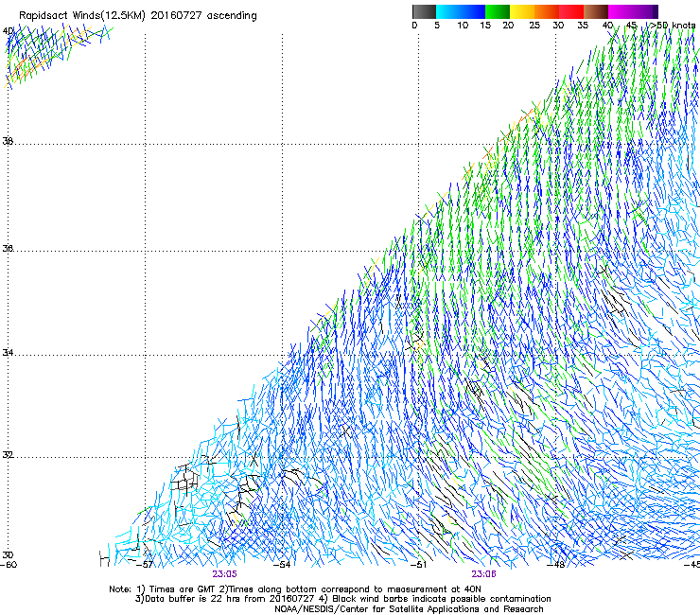
Task: Click the longitude label '-48'
Action: [556, 565]
